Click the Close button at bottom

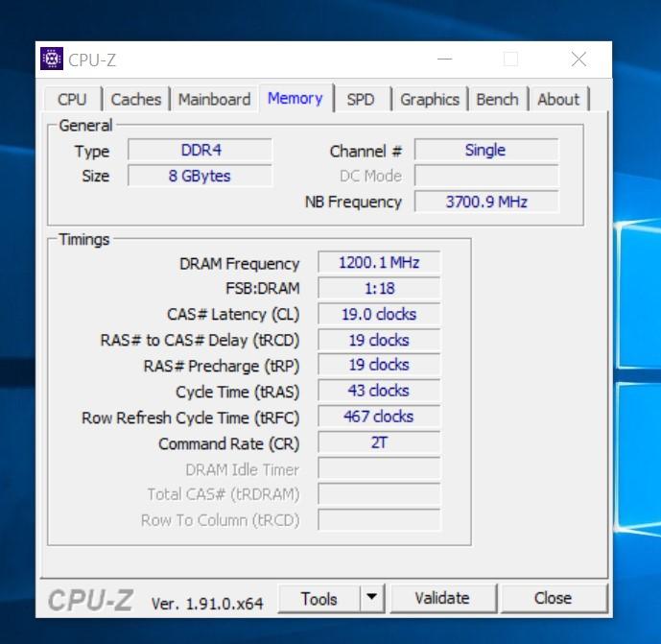tap(553, 598)
